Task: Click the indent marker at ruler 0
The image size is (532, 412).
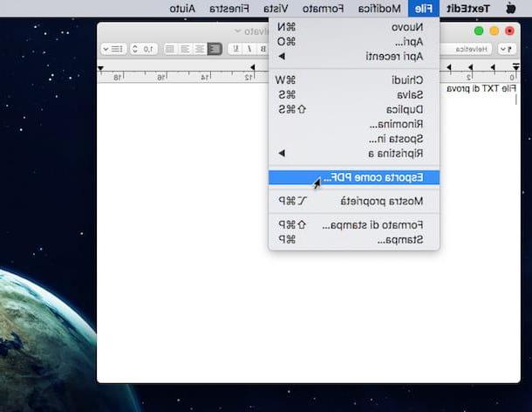Action: click(515, 66)
